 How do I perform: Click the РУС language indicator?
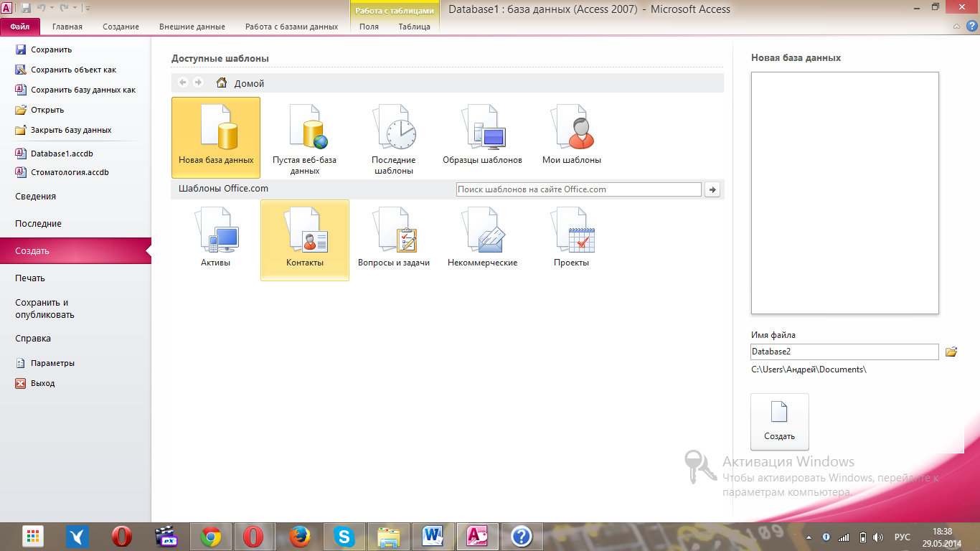pyautogui.click(x=902, y=537)
